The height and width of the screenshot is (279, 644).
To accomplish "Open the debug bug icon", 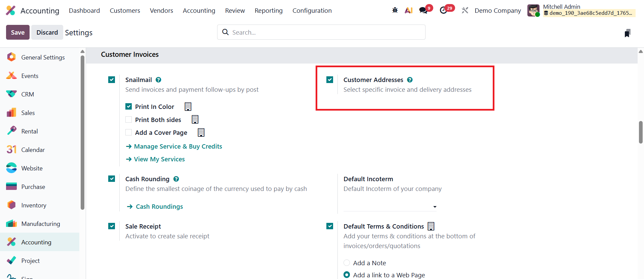I will click(395, 10).
